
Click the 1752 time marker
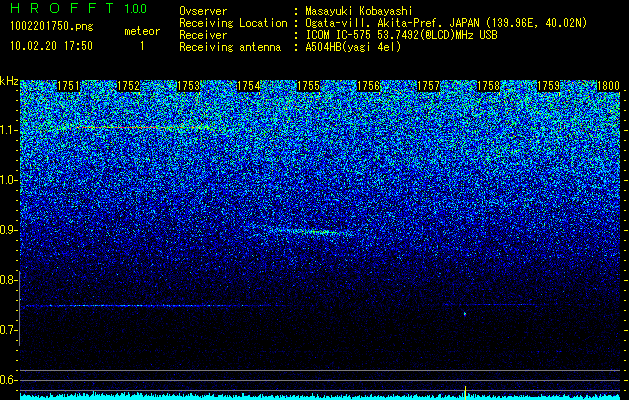point(128,86)
